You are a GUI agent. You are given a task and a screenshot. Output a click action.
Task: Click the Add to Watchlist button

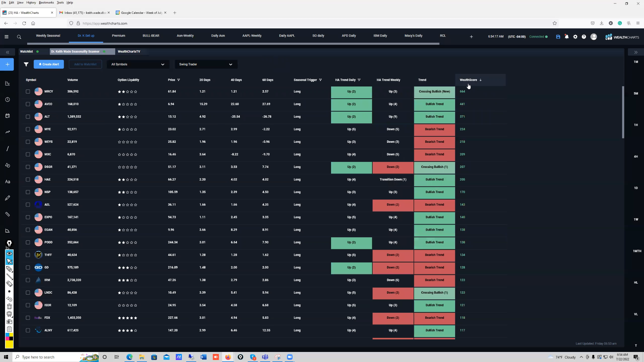click(x=85, y=64)
